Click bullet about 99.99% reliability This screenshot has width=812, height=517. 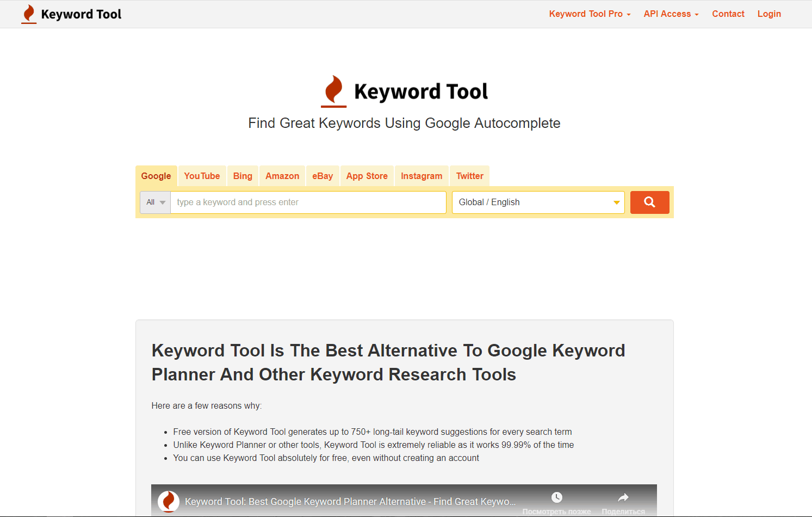click(374, 445)
